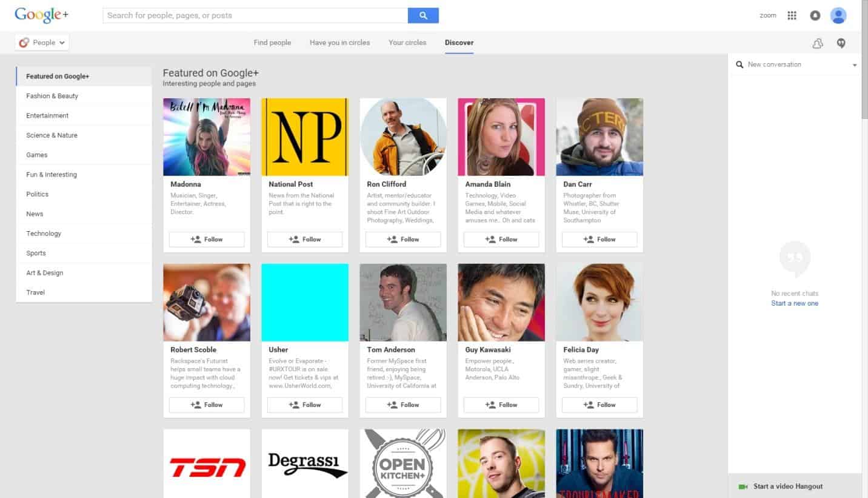868x498 pixels.
Task: Open Dan Carr's profile photo
Action: [x=599, y=137]
